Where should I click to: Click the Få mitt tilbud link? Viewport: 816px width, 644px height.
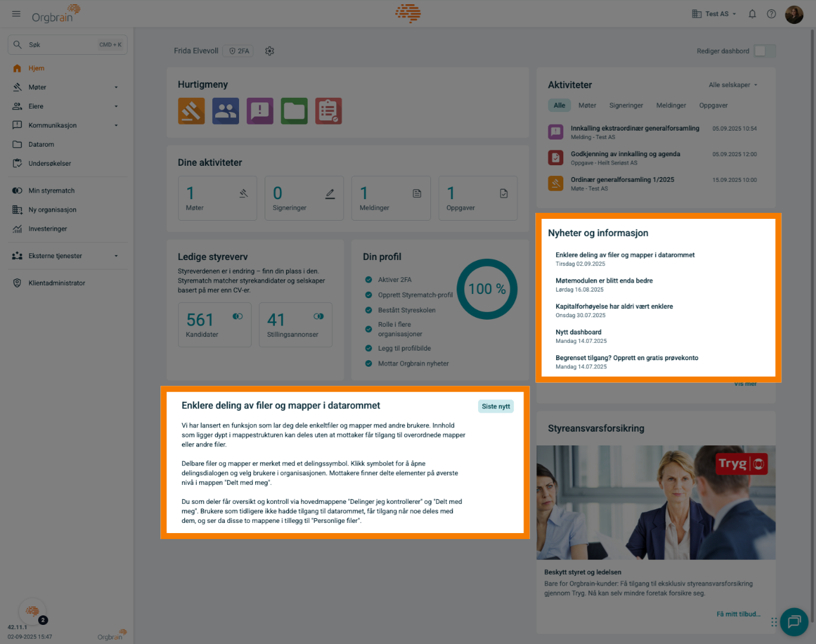739,614
